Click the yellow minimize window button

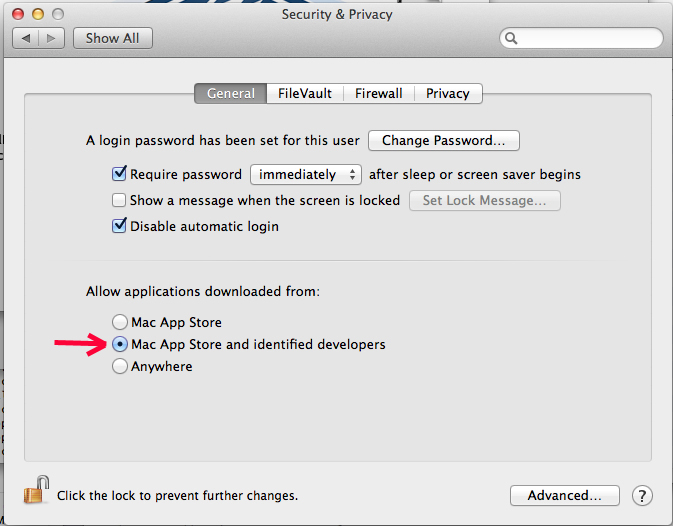tap(38, 14)
